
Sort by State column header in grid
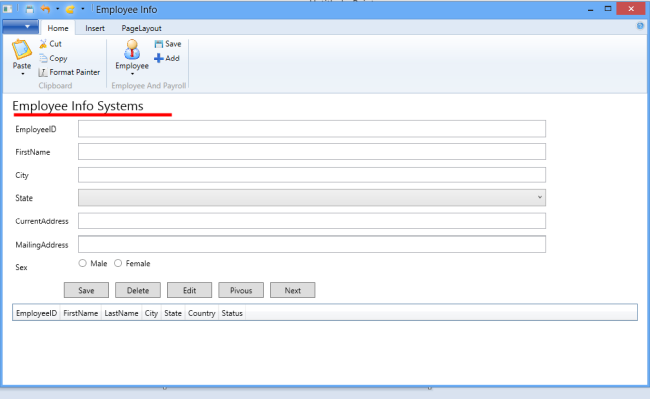tap(173, 313)
